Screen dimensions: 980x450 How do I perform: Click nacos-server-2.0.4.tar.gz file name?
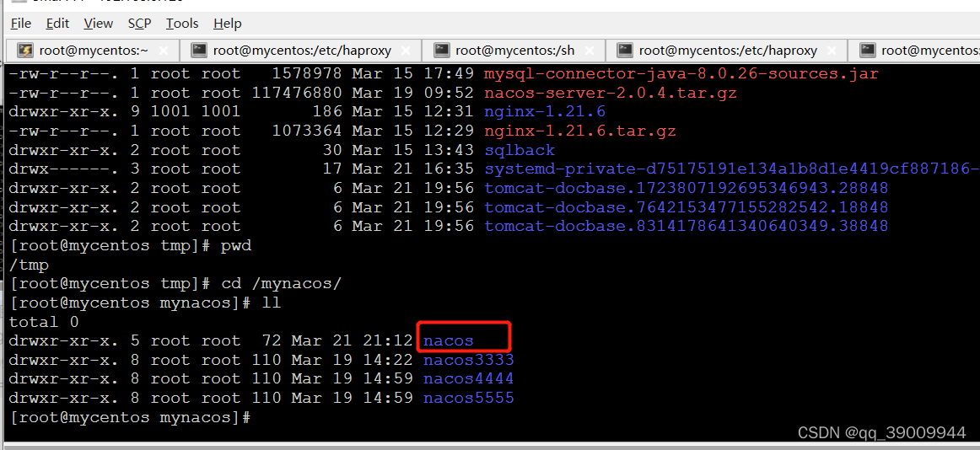(x=611, y=93)
